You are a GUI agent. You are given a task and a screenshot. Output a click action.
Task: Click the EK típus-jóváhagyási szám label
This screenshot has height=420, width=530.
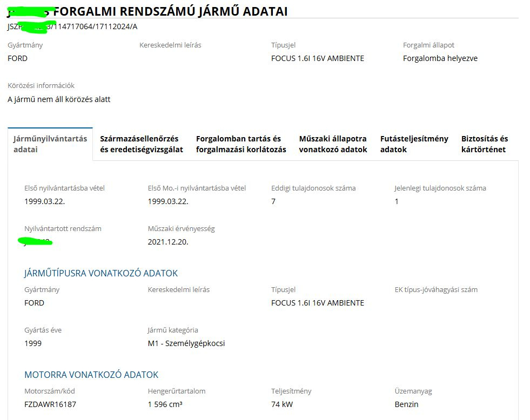pyautogui.click(x=436, y=289)
